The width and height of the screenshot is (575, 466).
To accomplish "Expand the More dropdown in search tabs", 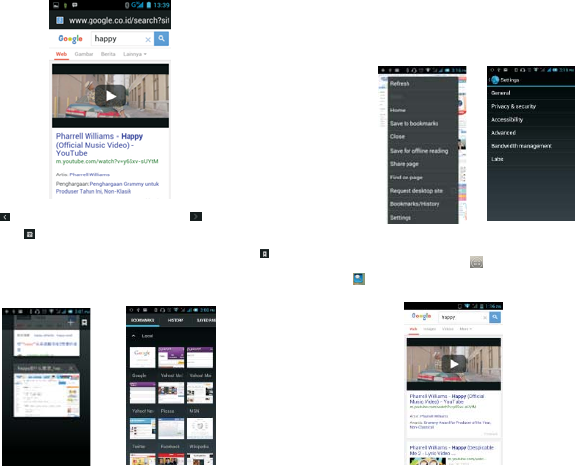I will pos(465,329).
